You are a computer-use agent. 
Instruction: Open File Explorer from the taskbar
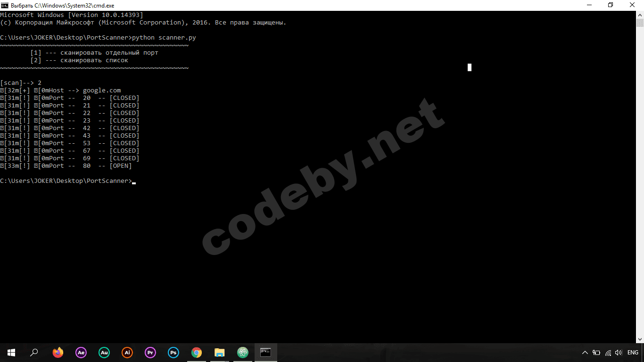pyautogui.click(x=220, y=353)
